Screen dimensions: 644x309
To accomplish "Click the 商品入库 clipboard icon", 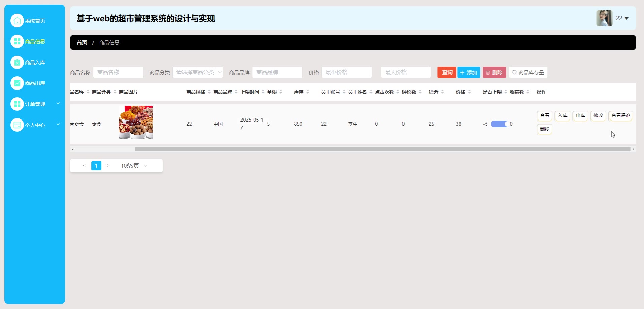I will (17, 62).
